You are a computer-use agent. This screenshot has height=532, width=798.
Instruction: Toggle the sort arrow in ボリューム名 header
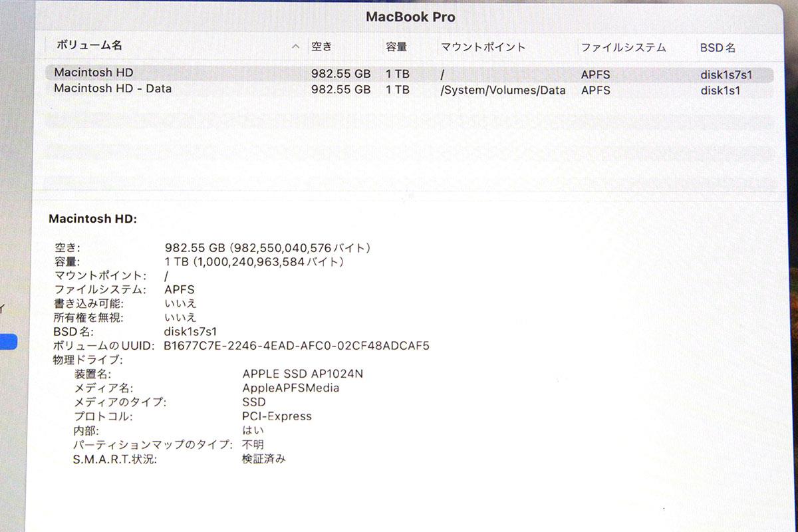point(295,47)
